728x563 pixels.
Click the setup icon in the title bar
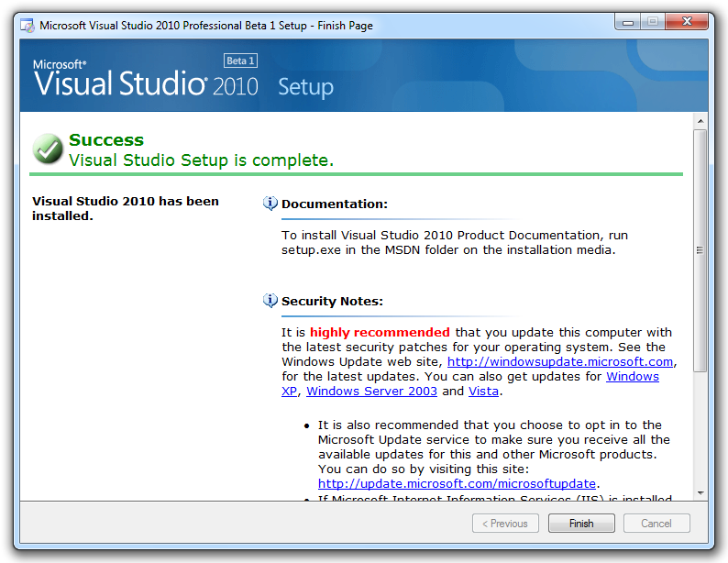click(28, 26)
